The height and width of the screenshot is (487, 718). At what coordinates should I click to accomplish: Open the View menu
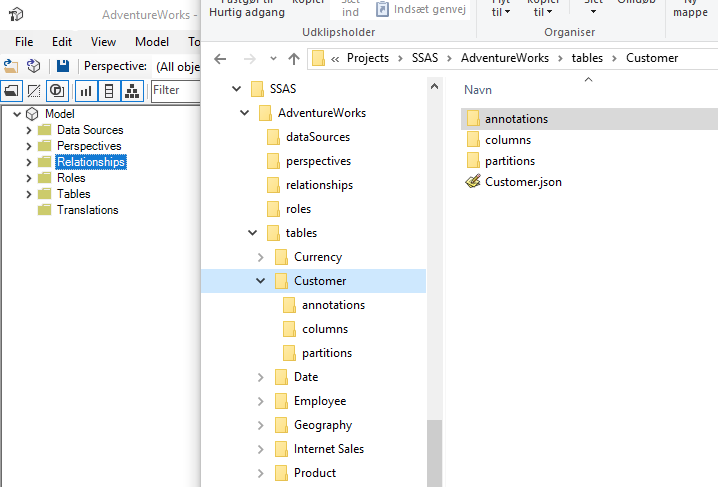(103, 42)
